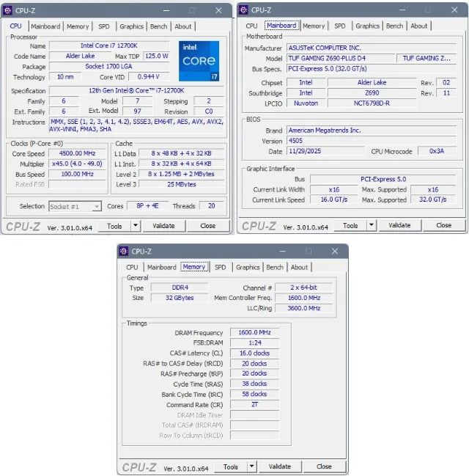Click Validate in the Memory window

[x=280, y=466]
